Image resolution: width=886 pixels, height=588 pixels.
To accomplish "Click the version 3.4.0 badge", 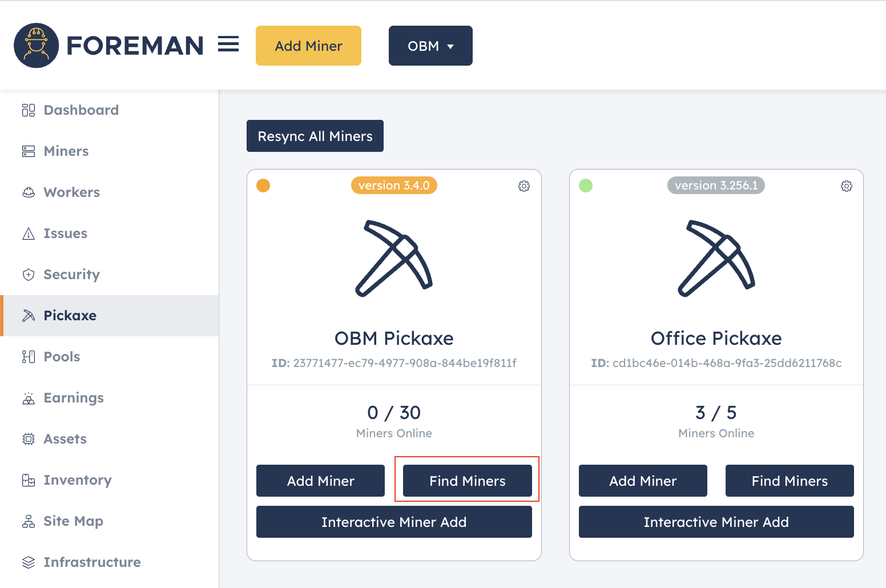I will tap(394, 186).
